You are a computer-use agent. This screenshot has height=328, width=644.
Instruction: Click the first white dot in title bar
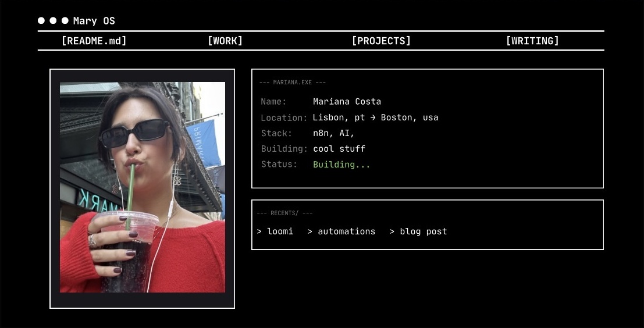point(41,20)
